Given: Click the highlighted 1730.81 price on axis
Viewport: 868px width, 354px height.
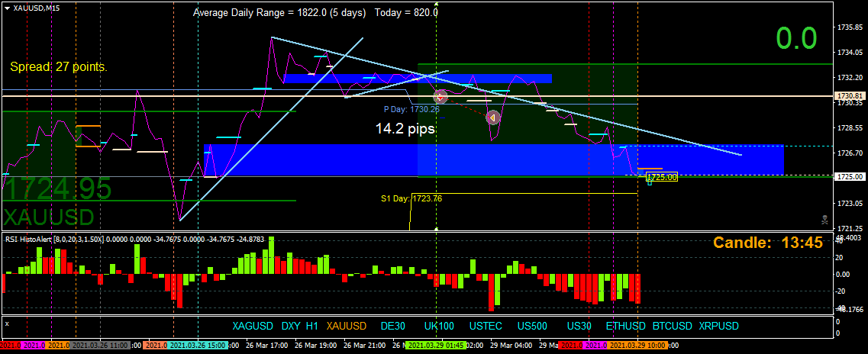Looking at the screenshot, I should coord(849,95).
